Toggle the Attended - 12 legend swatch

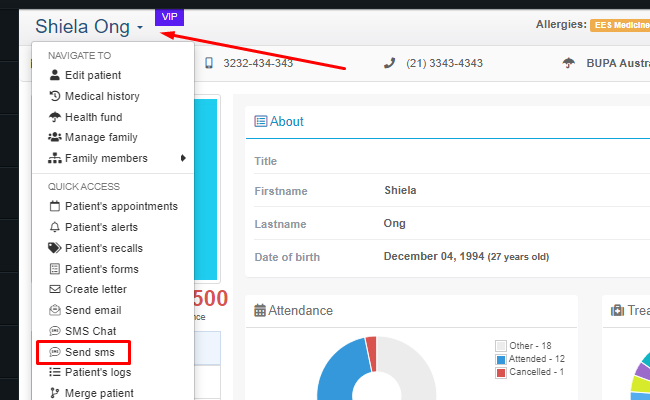(501, 359)
